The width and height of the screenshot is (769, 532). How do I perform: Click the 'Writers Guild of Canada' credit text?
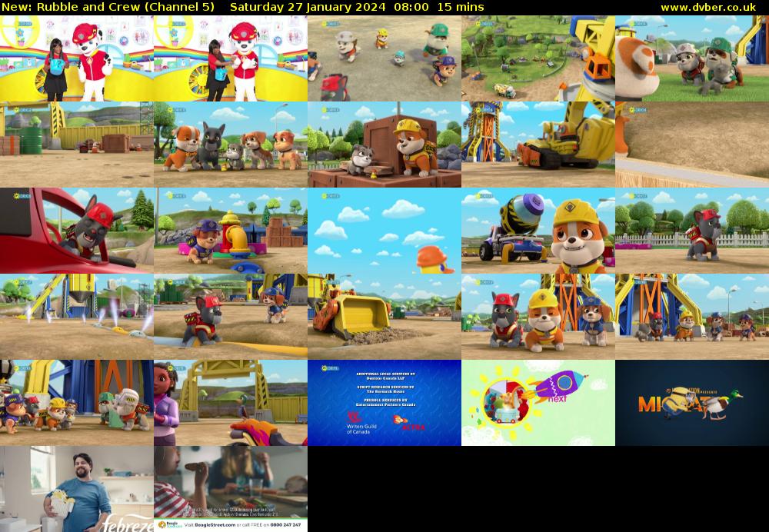pyautogui.click(x=361, y=428)
